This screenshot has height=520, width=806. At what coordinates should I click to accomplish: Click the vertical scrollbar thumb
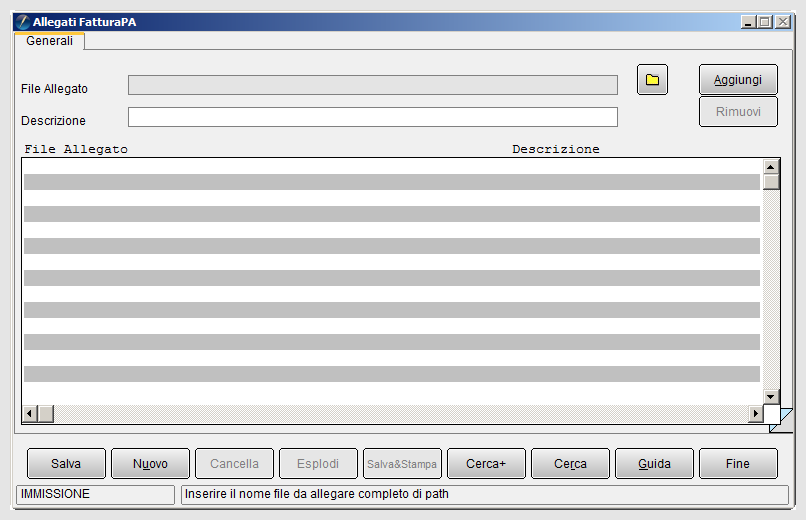[x=771, y=182]
